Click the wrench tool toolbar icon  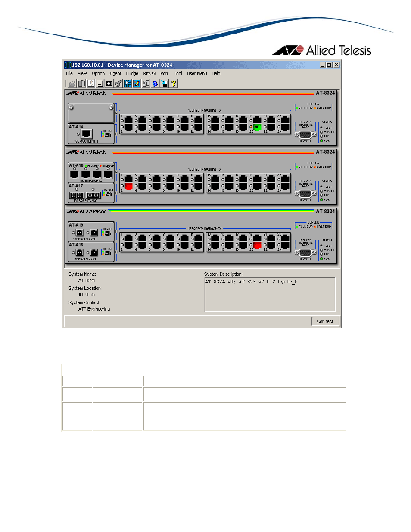tap(118, 84)
